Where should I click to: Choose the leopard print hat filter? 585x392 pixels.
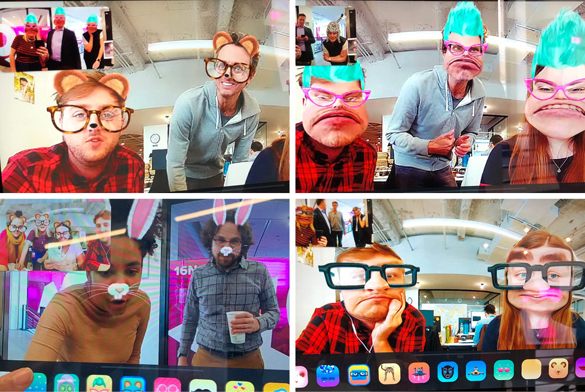pyautogui.click(x=389, y=373)
